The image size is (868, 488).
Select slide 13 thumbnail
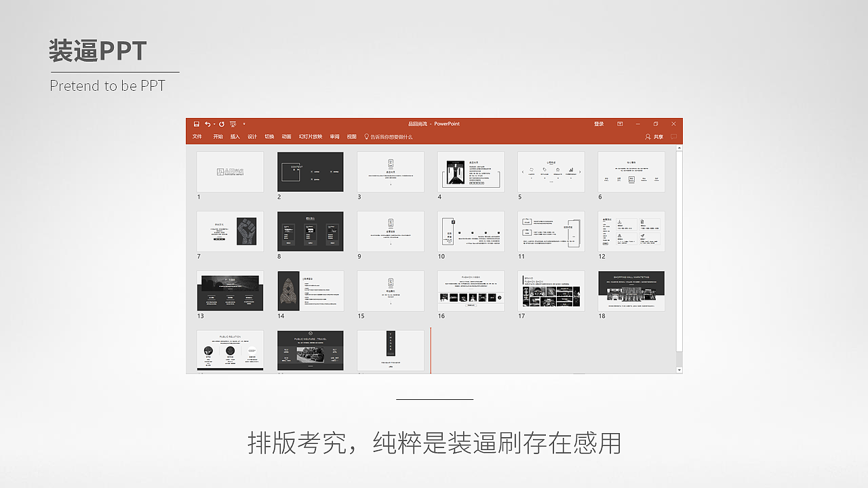click(x=230, y=291)
